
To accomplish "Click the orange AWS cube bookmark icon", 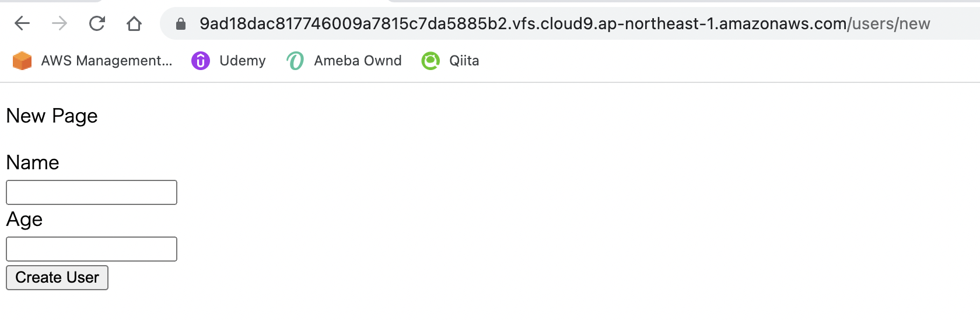I will click(22, 61).
